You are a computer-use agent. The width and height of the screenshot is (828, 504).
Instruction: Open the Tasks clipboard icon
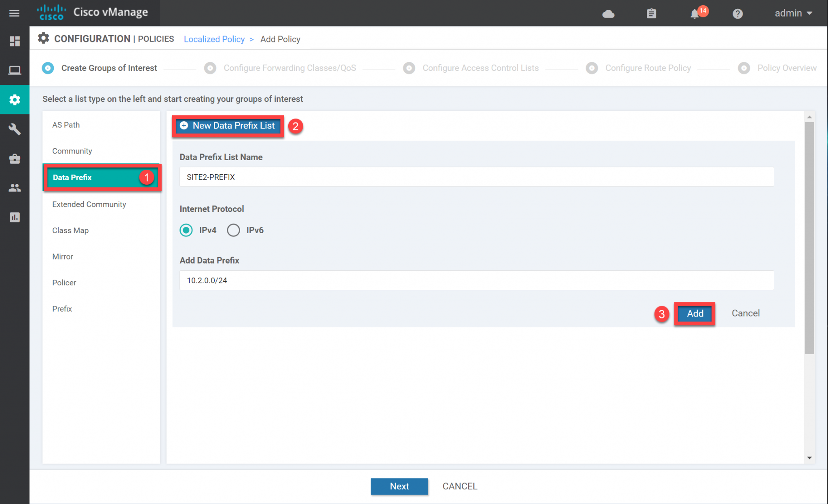pos(651,13)
